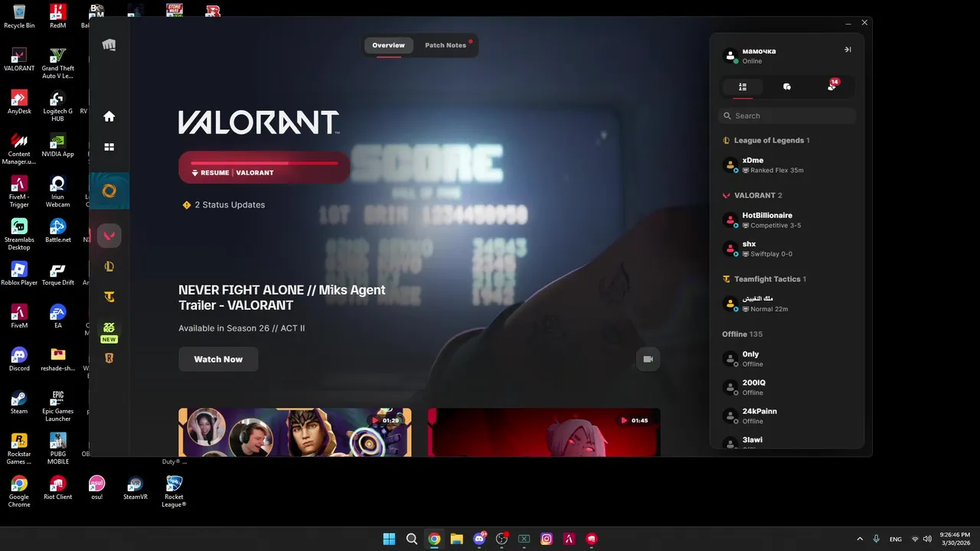Open friend requests tab with 14 badge
Screen dimensions: 980x551
point(832,86)
